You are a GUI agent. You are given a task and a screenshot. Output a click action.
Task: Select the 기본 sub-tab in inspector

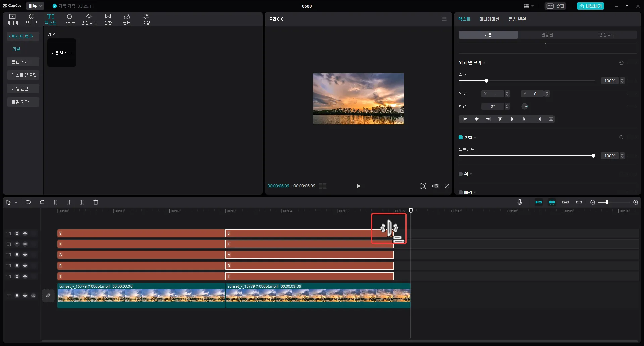[488, 35]
